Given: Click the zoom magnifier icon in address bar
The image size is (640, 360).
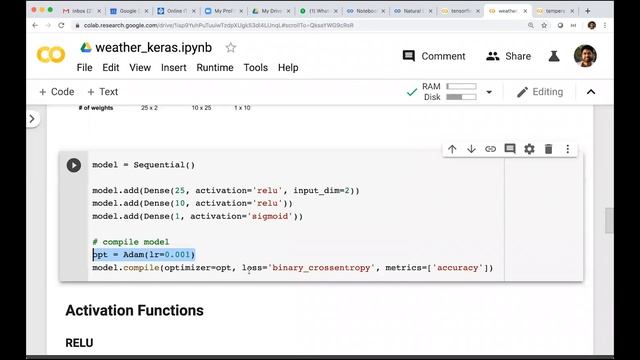Looking at the screenshot, I should (531, 25).
